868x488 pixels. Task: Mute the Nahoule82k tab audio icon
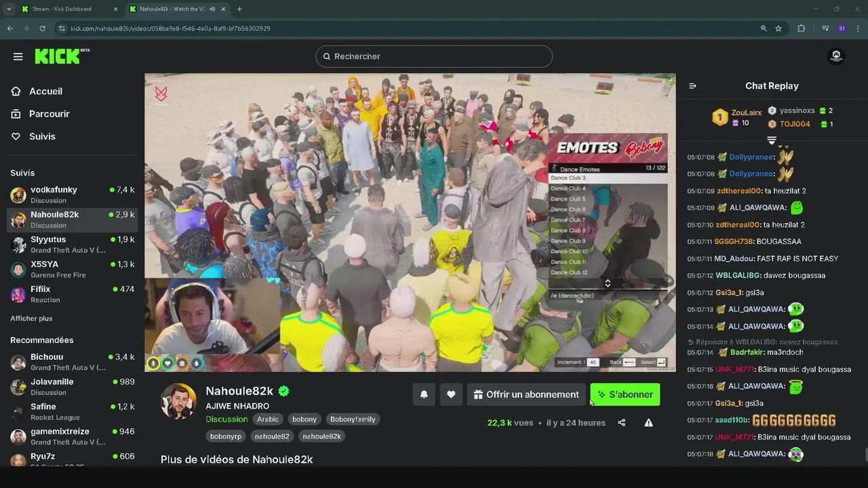tap(213, 9)
